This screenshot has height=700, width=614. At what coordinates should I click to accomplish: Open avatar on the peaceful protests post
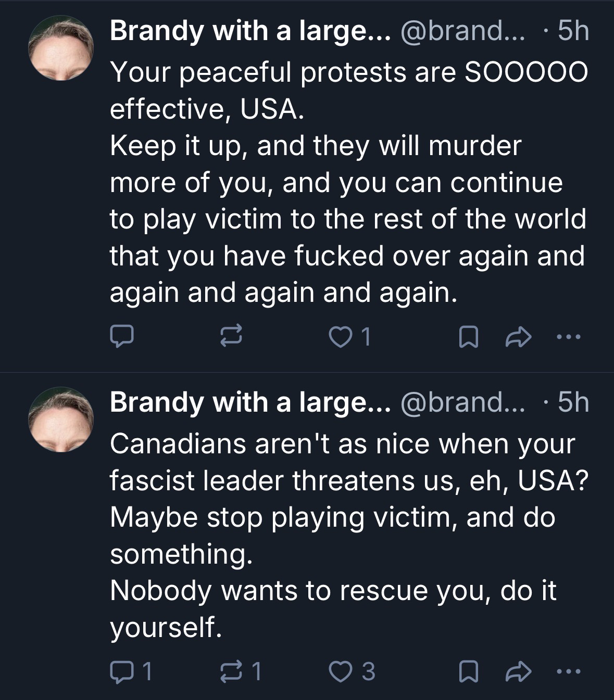pyautogui.click(x=61, y=48)
